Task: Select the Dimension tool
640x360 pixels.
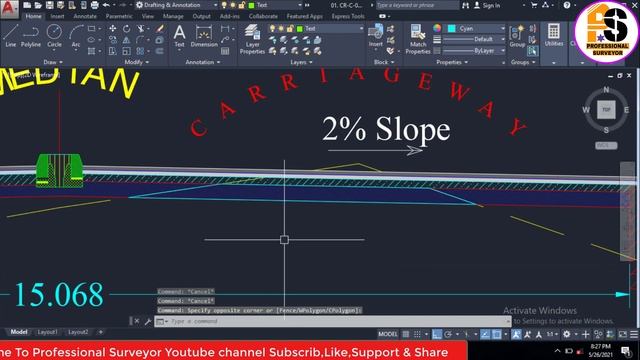Action: click(x=204, y=36)
